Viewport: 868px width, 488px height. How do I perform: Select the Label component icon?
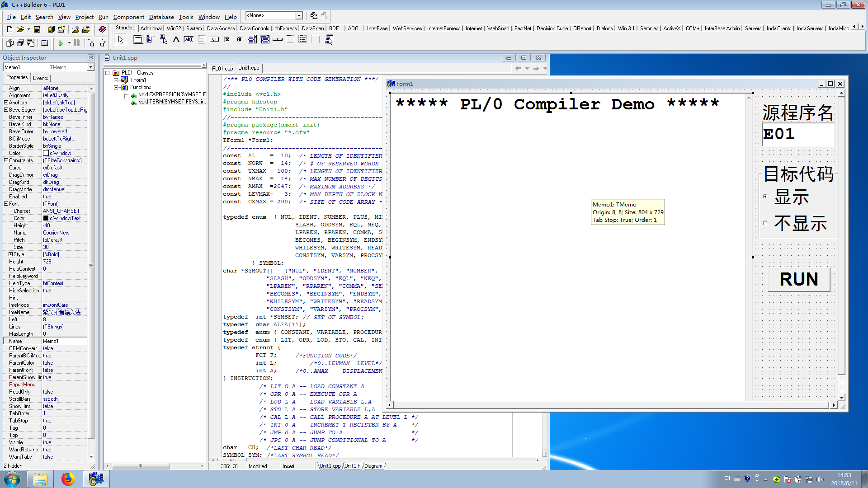coord(176,40)
